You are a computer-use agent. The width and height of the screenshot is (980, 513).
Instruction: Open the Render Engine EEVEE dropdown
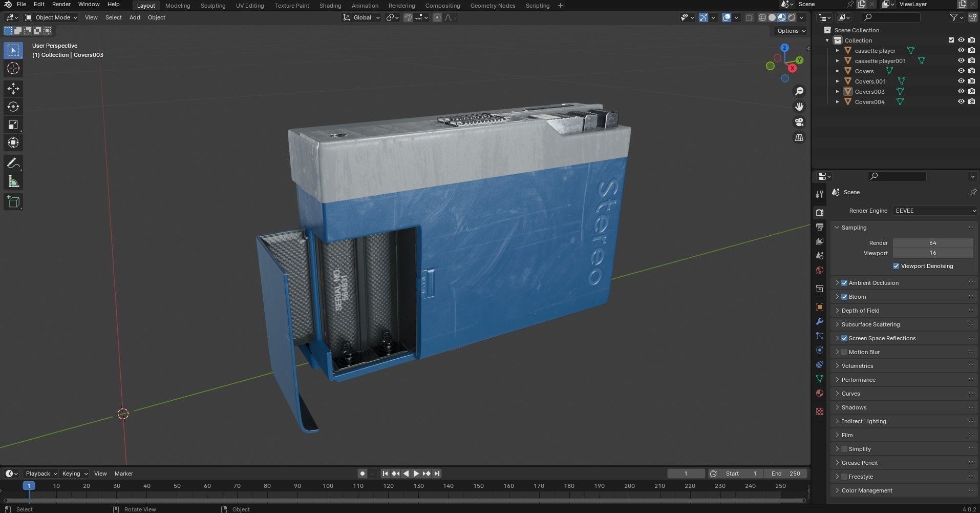pyautogui.click(x=934, y=211)
